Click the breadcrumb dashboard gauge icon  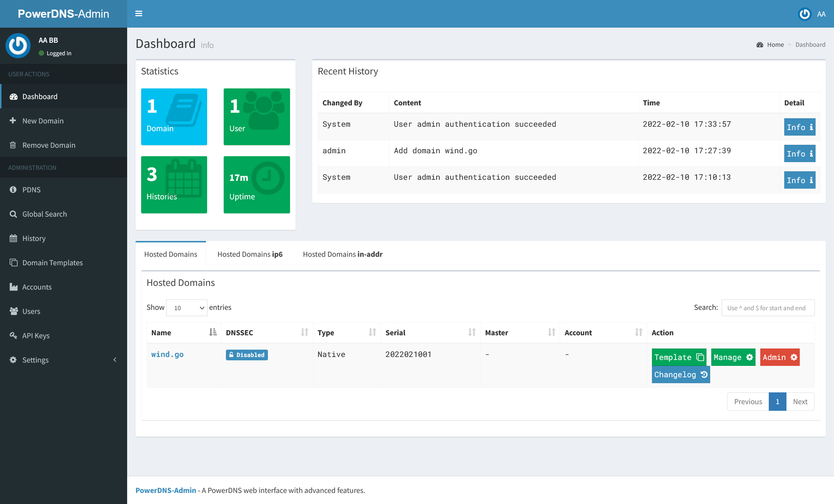tap(760, 45)
